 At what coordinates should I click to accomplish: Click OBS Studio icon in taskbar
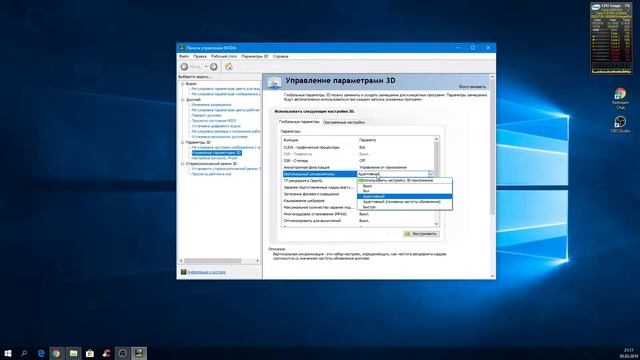click(122, 353)
